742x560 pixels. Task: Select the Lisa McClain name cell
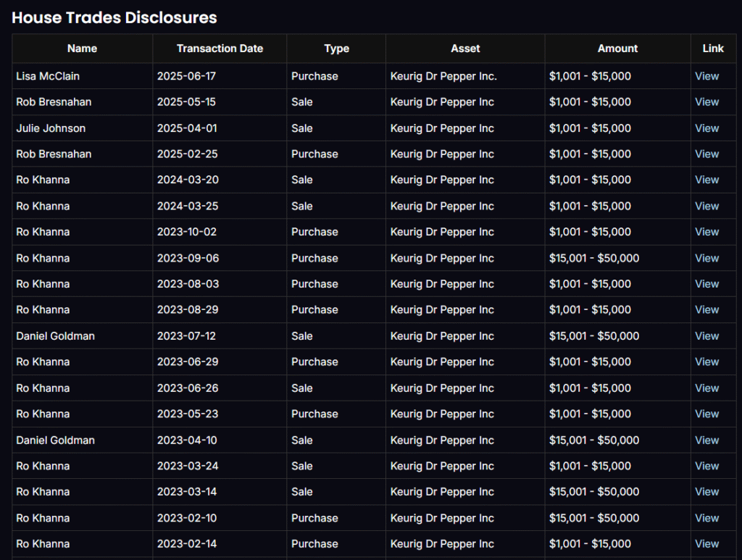click(x=48, y=76)
